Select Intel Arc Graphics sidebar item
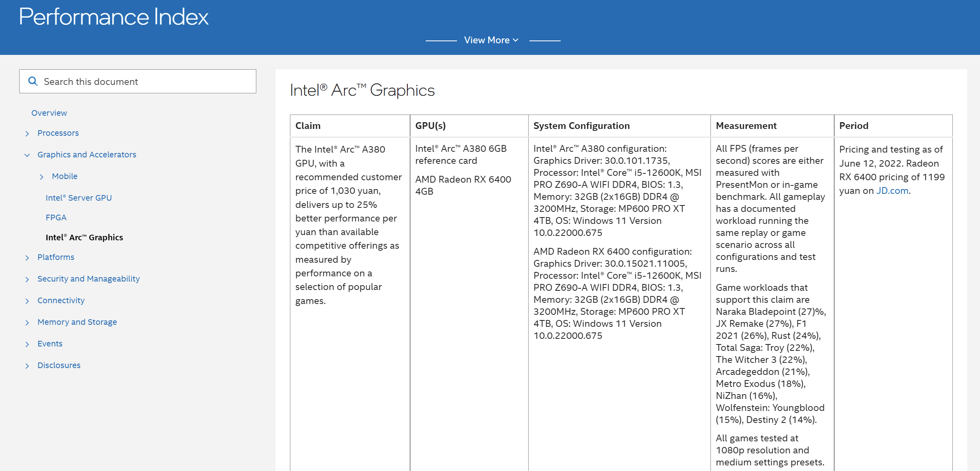 point(84,238)
